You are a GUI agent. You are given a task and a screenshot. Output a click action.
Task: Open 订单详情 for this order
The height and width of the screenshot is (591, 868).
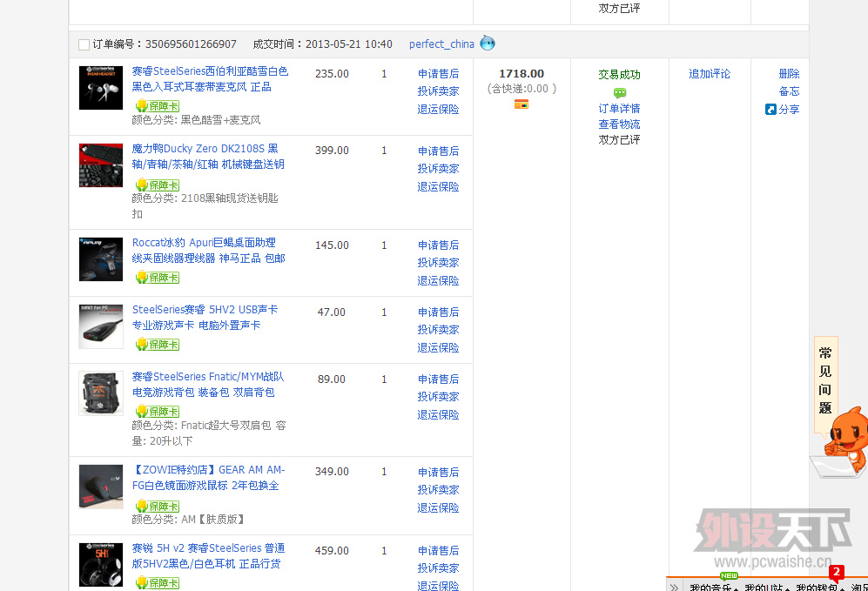click(620, 109)
